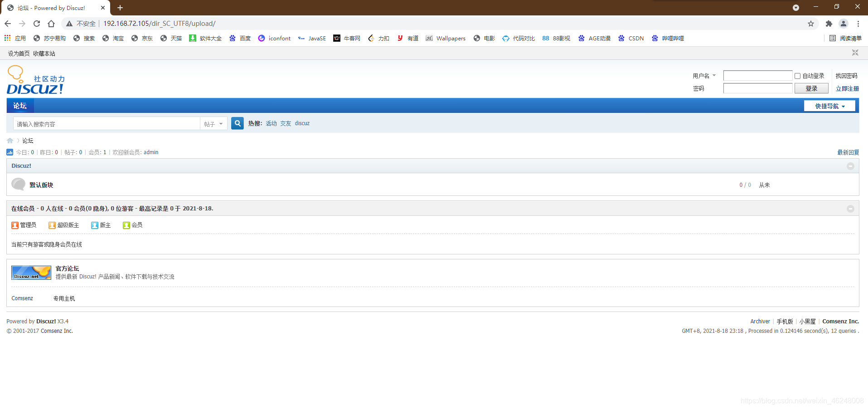Close the top bar with the X icon
Viewport: 868px width, 409px height.
coord(855,53)
